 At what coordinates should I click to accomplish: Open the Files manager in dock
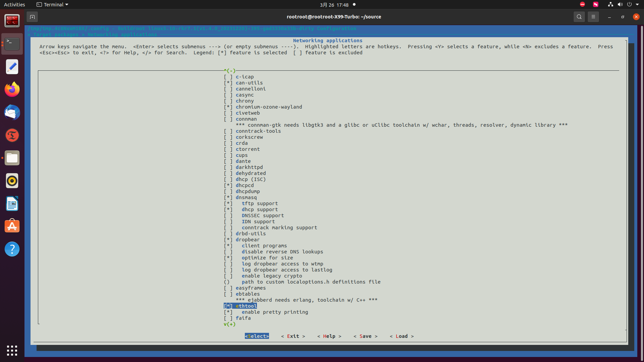[12, 158]
